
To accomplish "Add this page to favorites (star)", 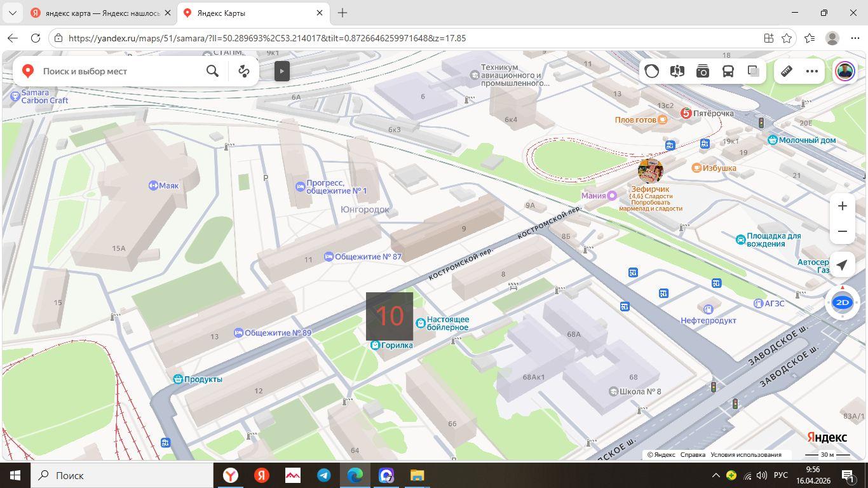I will [x=787, y=38].
